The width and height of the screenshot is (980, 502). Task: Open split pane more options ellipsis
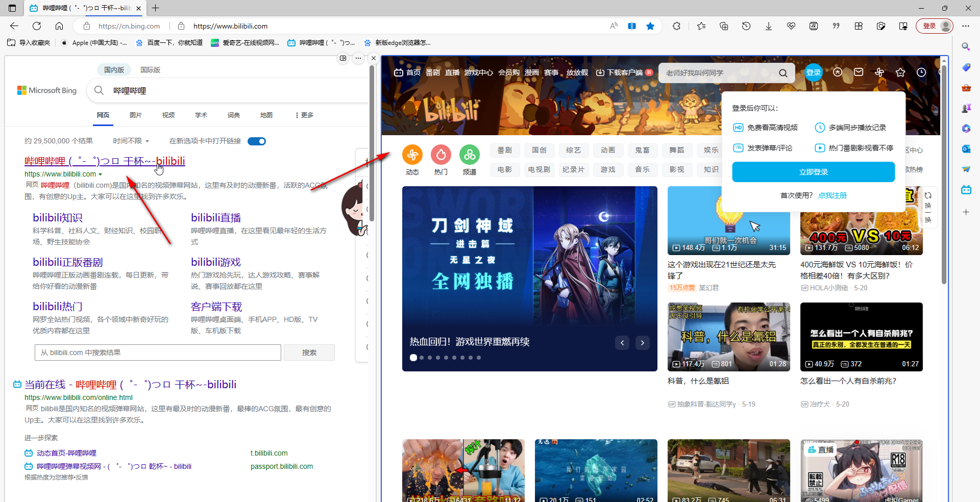[x=358, y=58]
